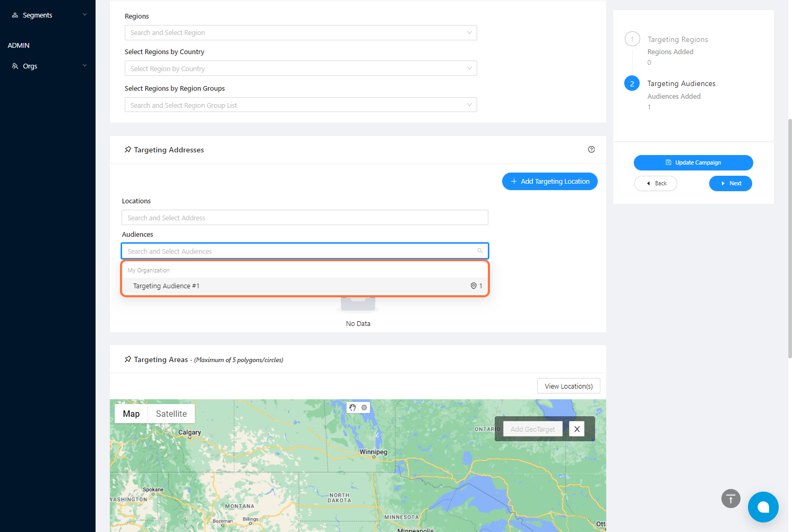792x532 pixels.
Task: Click the scroll-to-top arrow button
Action: 731,499
